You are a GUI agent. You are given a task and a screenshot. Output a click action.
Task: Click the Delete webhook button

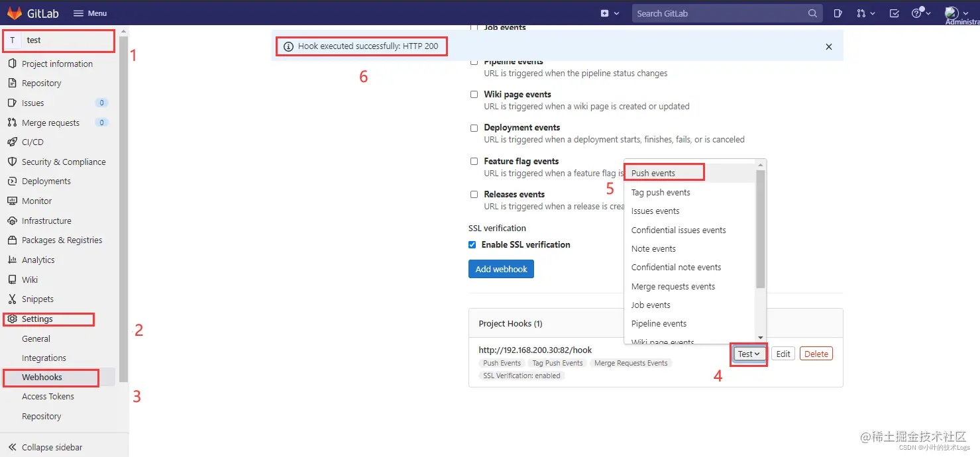pyautogui.click(x=816, y=354)
